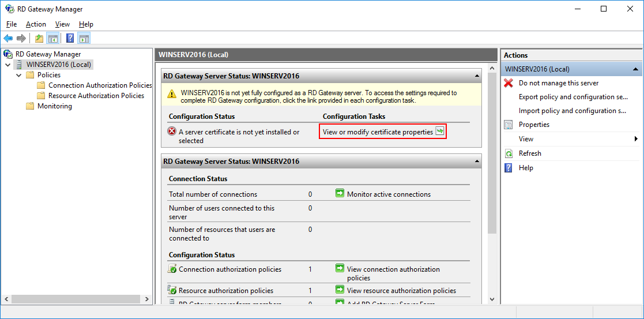This screenshot has width=644, height=319.
Task: Click the Up One Level folder icon
Action: tap(39, 39)
